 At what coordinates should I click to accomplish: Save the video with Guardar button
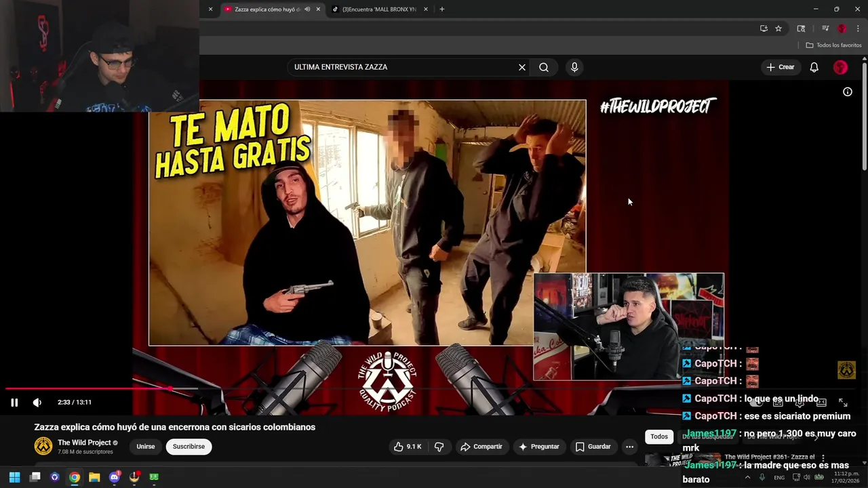click(x=593, y=447)
